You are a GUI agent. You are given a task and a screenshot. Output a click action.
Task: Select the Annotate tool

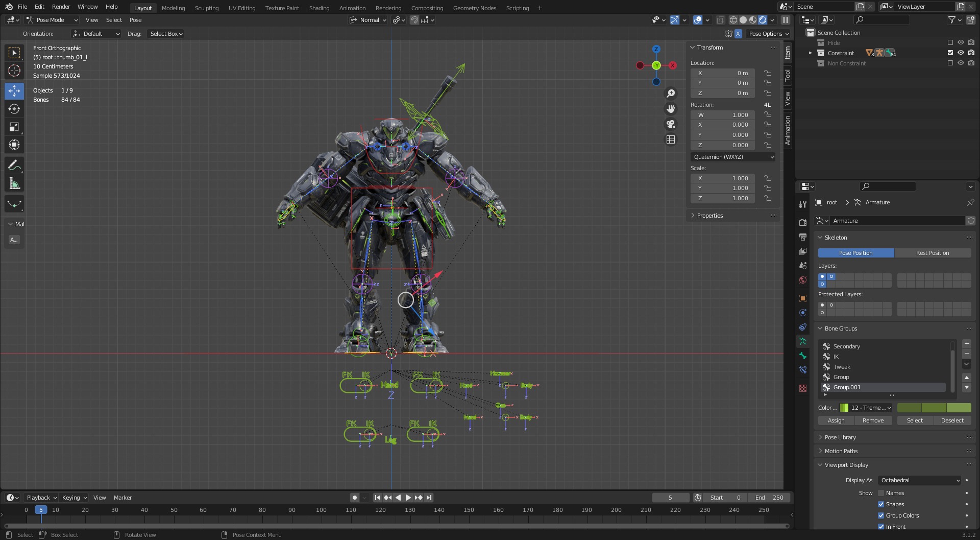pos(14,165)
